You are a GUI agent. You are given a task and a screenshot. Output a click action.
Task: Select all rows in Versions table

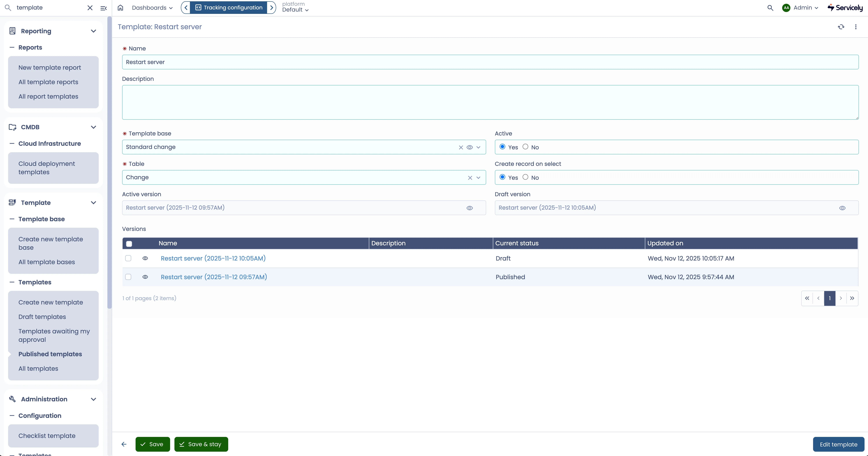tap(129, 244)
